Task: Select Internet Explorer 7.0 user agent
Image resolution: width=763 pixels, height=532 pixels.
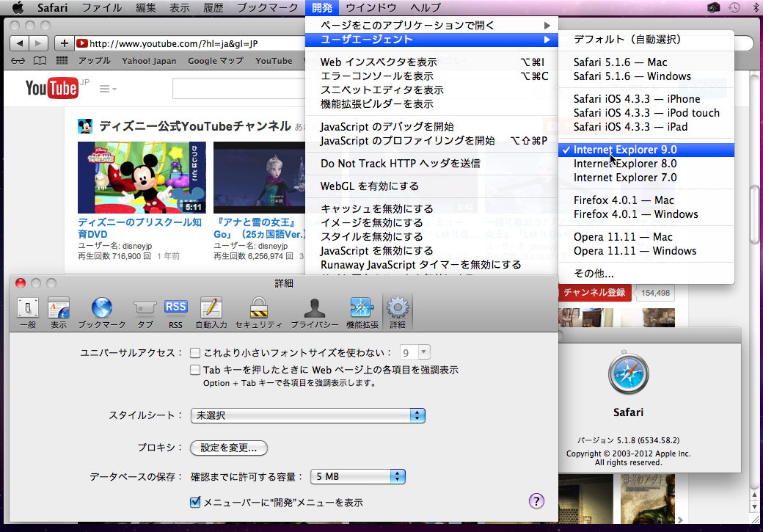Action: (x=646, y=178)
